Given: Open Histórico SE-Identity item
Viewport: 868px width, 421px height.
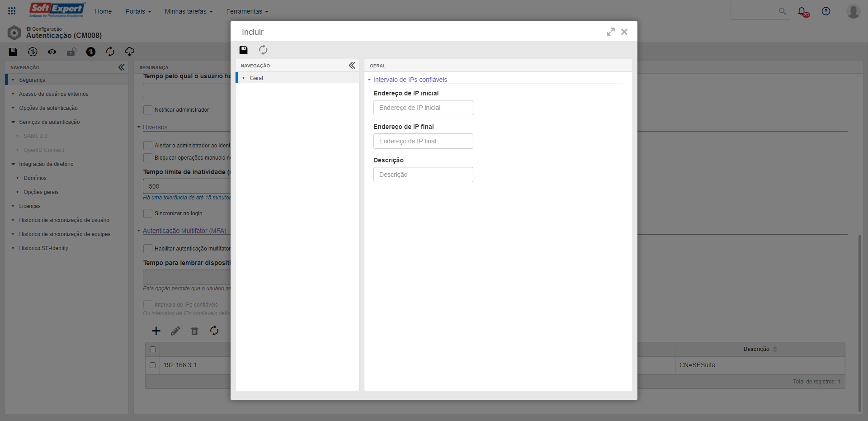Looking at the screenshot, I should pyautogui.click(x=43, y=248).
